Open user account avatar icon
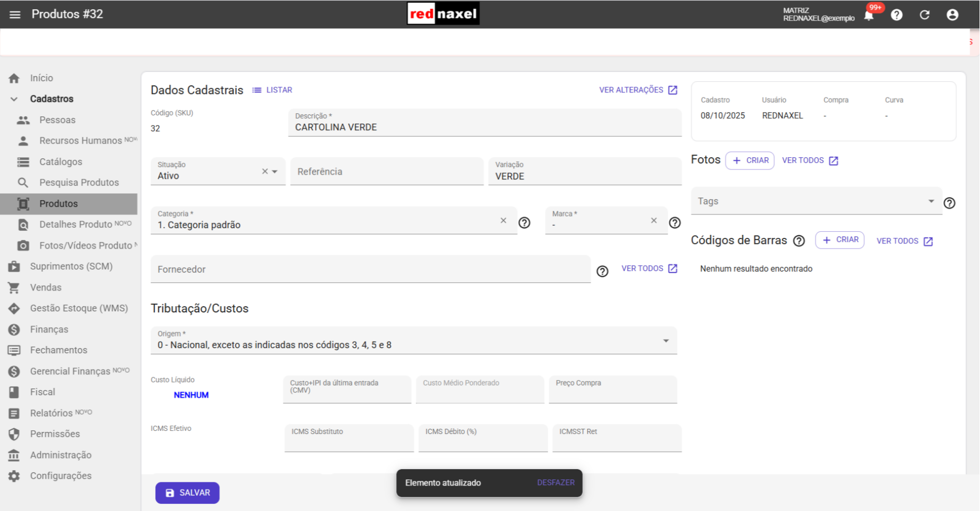 [952, 15]
